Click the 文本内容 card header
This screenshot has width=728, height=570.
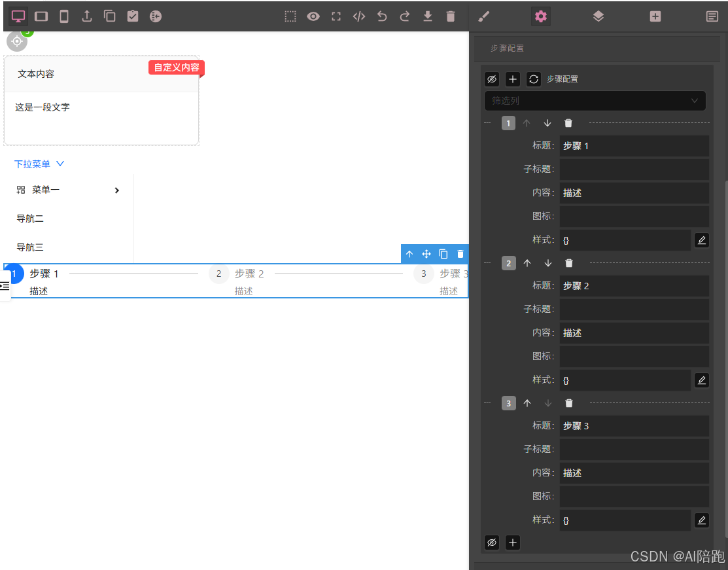(x=101, y=75)
